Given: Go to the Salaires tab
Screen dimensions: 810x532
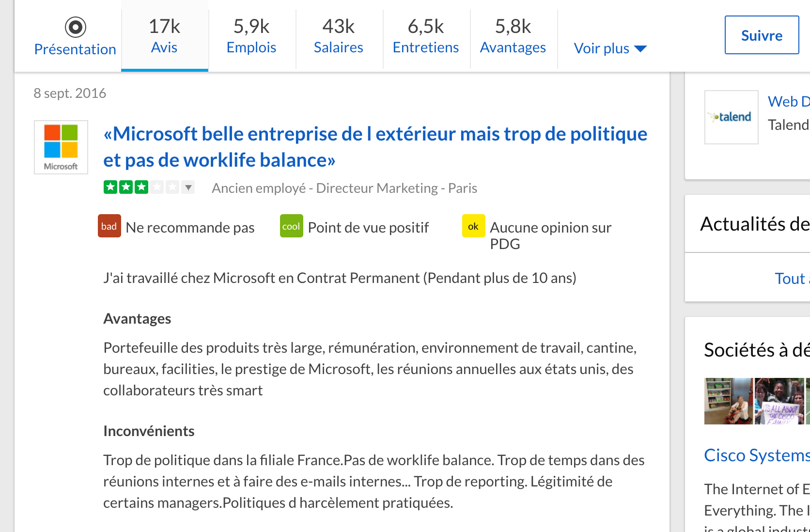Looking at the screenshot, I should [x=339, y=36].
